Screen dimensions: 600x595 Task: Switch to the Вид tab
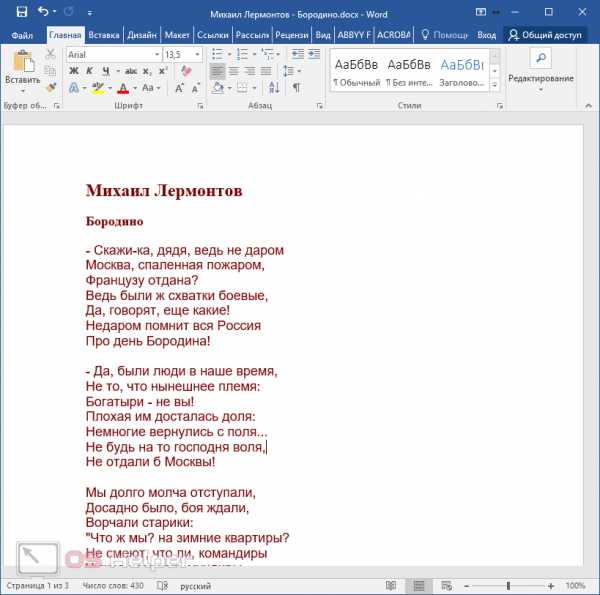323,35
